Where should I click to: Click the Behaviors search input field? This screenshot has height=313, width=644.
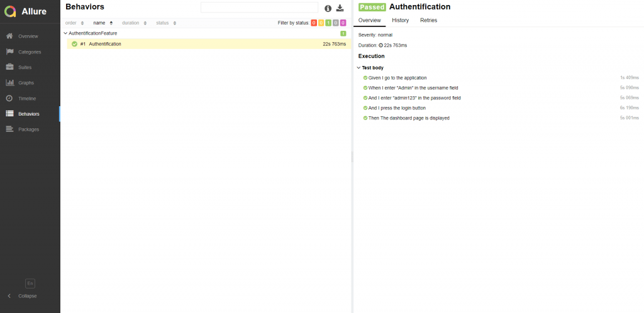(x=259, y=8)
